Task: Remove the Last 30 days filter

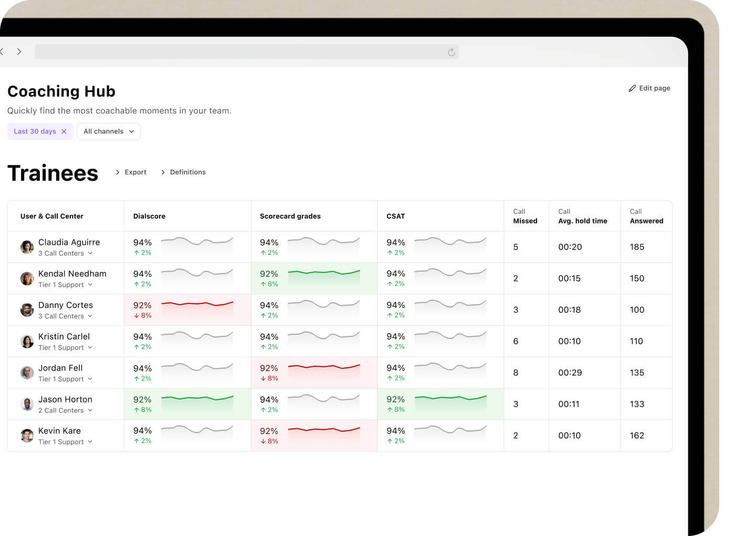Action: click(x=65, y=131)
